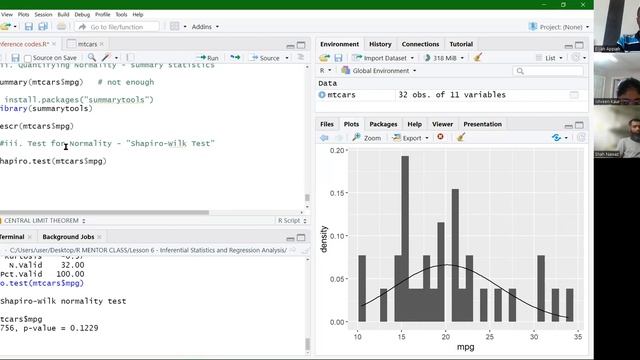
Task: Open the R language dropdown
Action: 325,71
